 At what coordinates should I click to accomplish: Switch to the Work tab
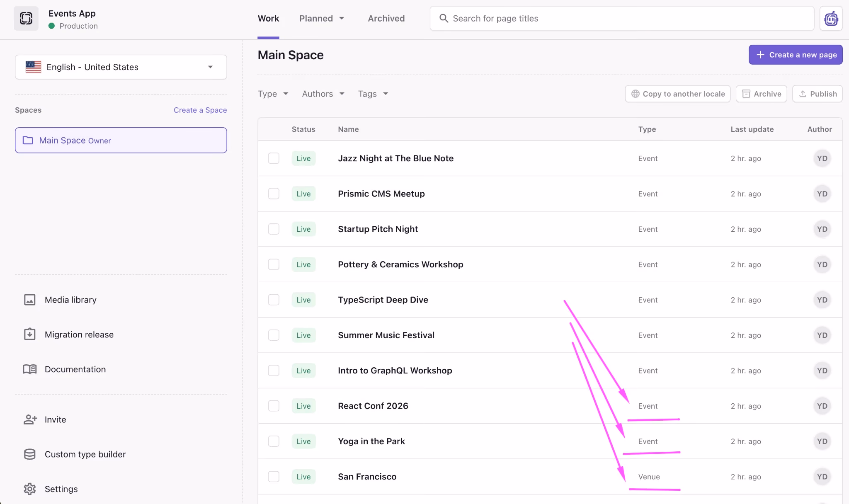[268, 18]
